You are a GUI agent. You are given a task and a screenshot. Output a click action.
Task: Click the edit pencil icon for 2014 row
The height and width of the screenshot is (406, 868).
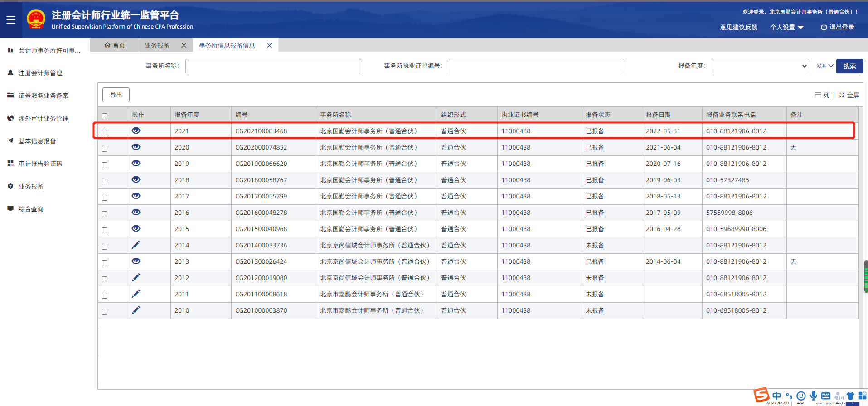(136, 245)
